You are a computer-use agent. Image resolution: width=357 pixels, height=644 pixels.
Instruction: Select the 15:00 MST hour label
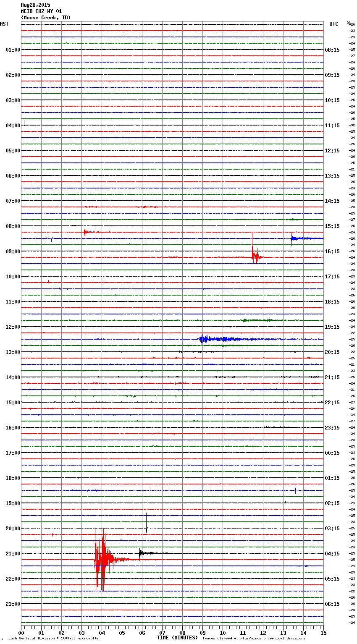[13, 403]
